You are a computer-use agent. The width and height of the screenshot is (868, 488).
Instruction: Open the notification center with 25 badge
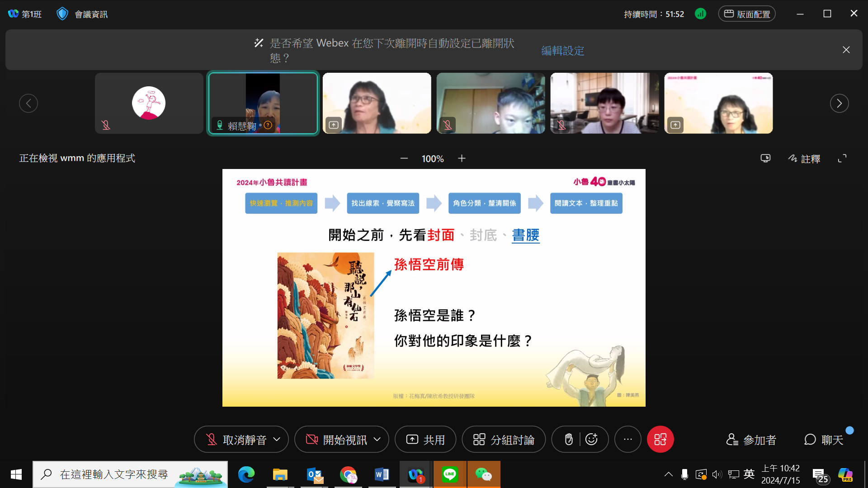tap(821, 476)
